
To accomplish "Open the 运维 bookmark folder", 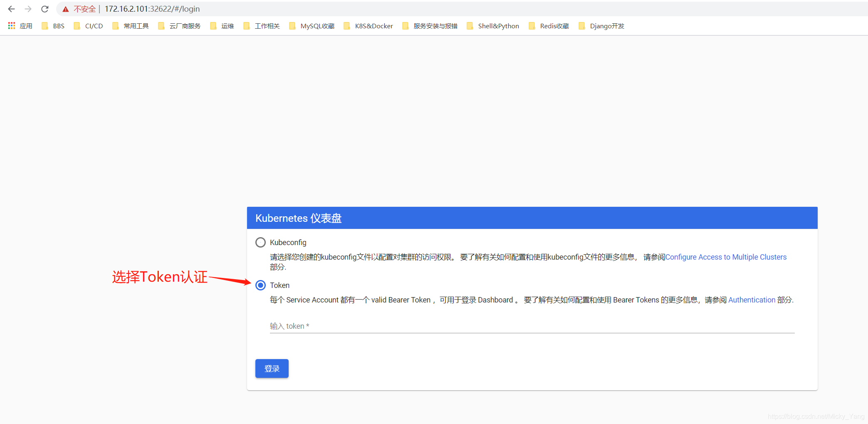I will pyautogui.click(x=222, y=26).
